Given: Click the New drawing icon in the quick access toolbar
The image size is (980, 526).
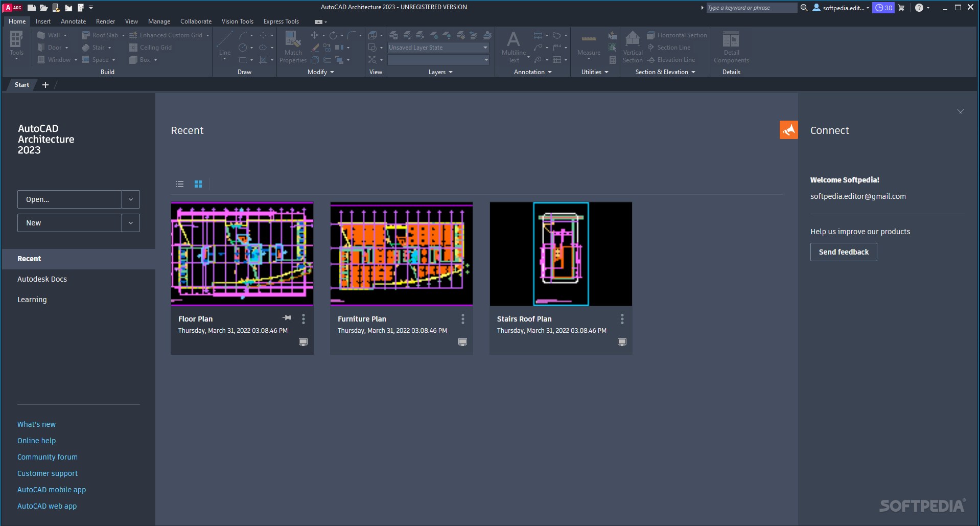Looking at the screenshot, I should tap(32, 8).
